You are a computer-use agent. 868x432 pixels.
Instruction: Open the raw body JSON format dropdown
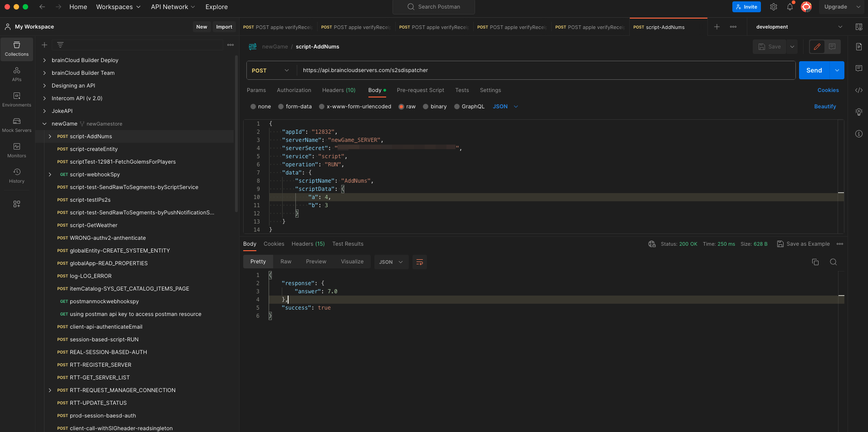tap(505, 107)
